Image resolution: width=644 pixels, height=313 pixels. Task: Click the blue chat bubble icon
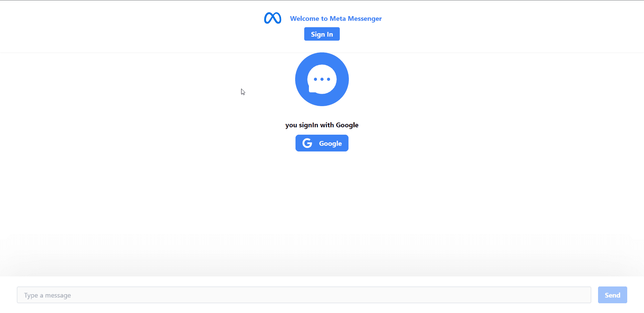tap(322, 79)
